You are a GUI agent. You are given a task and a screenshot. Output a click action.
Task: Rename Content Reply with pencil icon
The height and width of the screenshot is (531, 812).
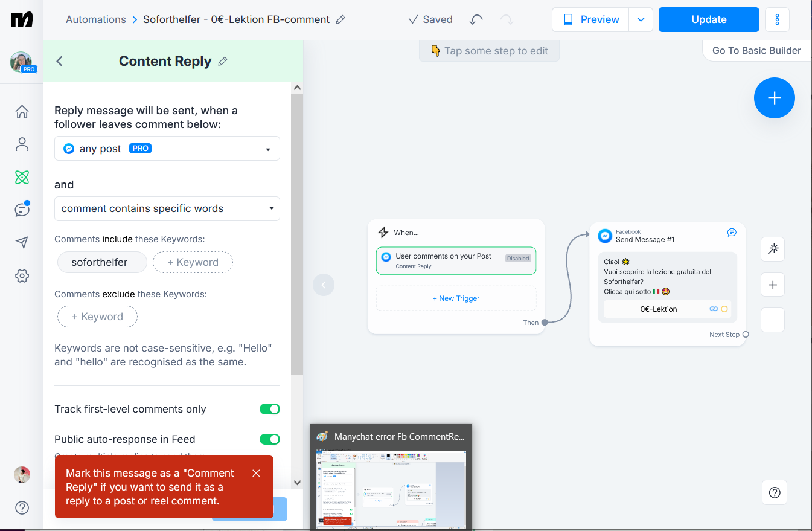click(223, 61)
